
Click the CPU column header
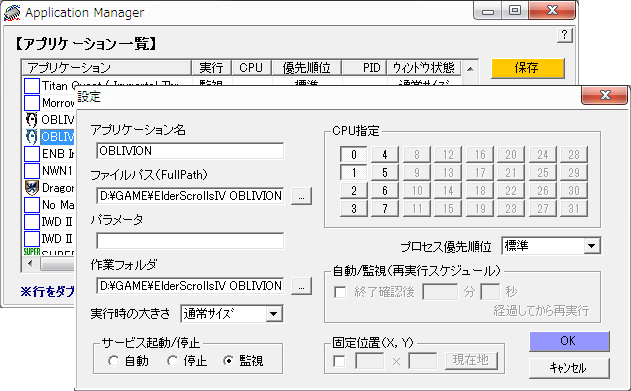click(x=252, y=68)
